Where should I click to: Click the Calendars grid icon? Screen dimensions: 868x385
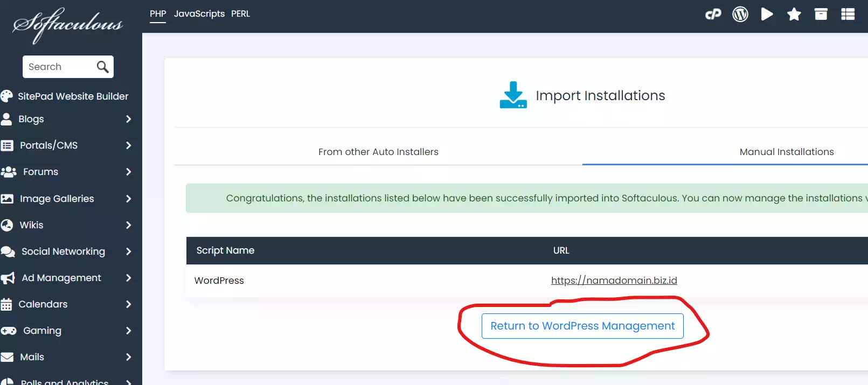click(6, 304)
